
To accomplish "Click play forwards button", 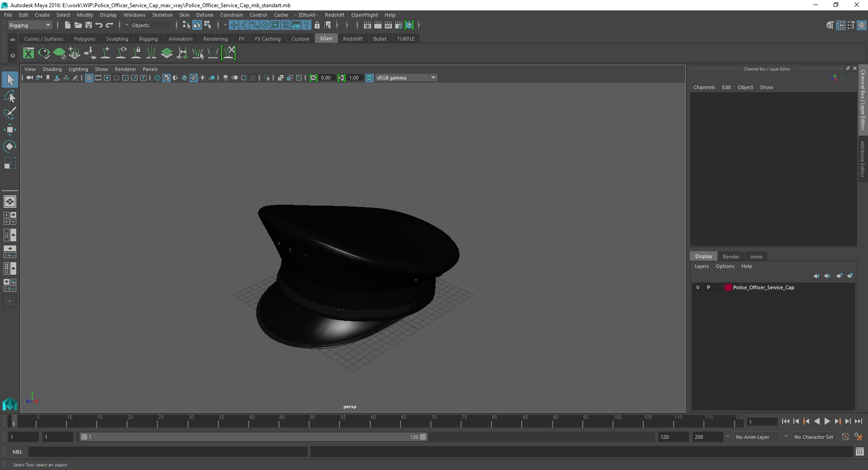I will tap(827, 421).
